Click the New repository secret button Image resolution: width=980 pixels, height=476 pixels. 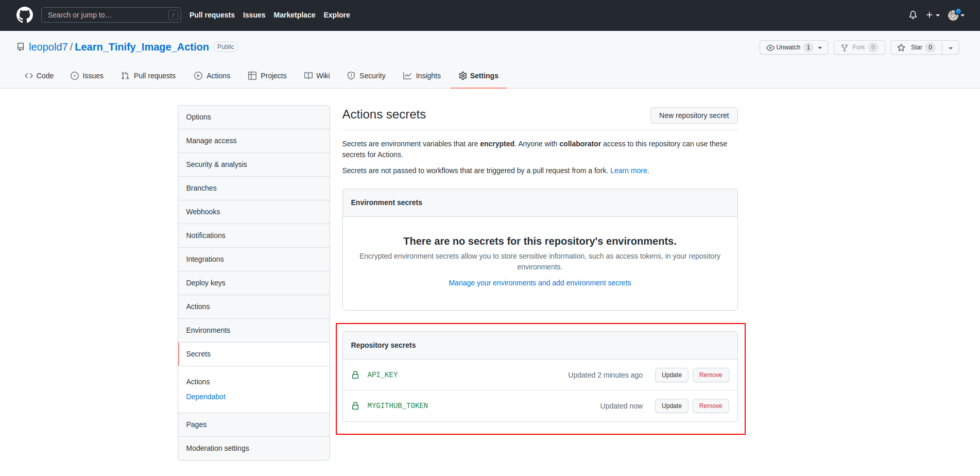(694, 115)
